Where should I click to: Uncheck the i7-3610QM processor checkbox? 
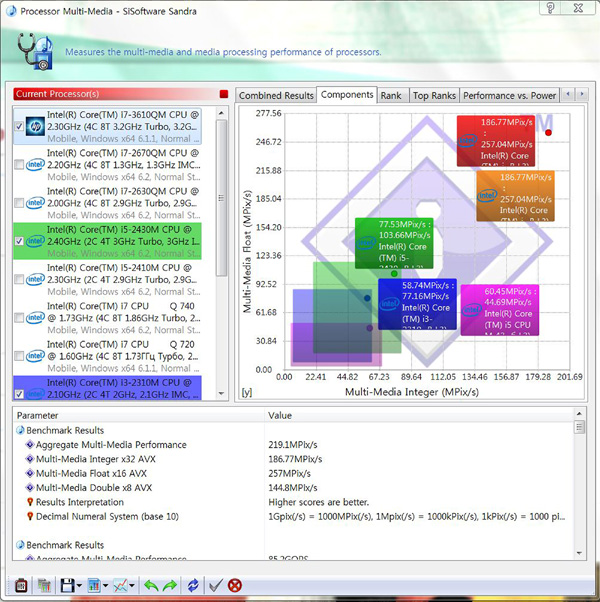click(19, 126)
